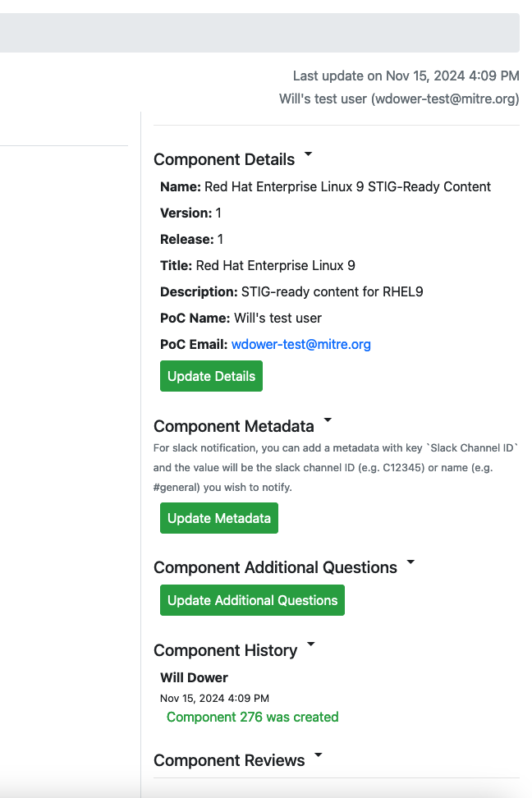Click the Update Details button
Image resolution: width=532 pixels, height=798 pixels.
[x=211, y=376]
